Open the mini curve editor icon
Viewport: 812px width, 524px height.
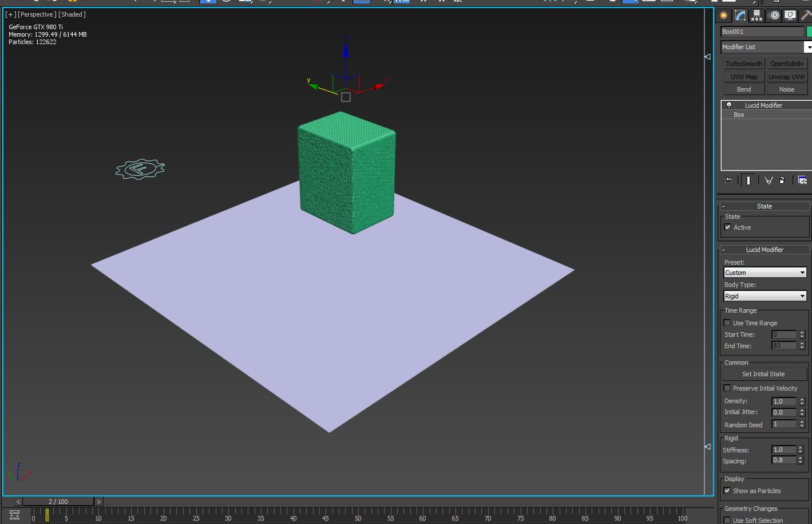(x=15, y=515)
